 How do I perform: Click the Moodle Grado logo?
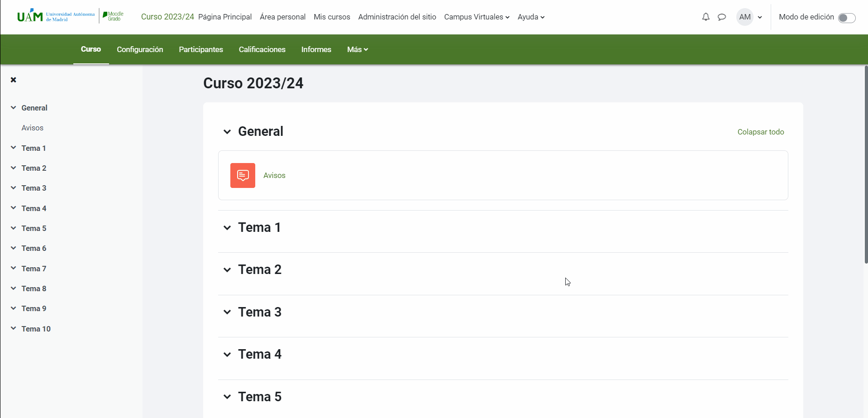click(x=113, y=17)
